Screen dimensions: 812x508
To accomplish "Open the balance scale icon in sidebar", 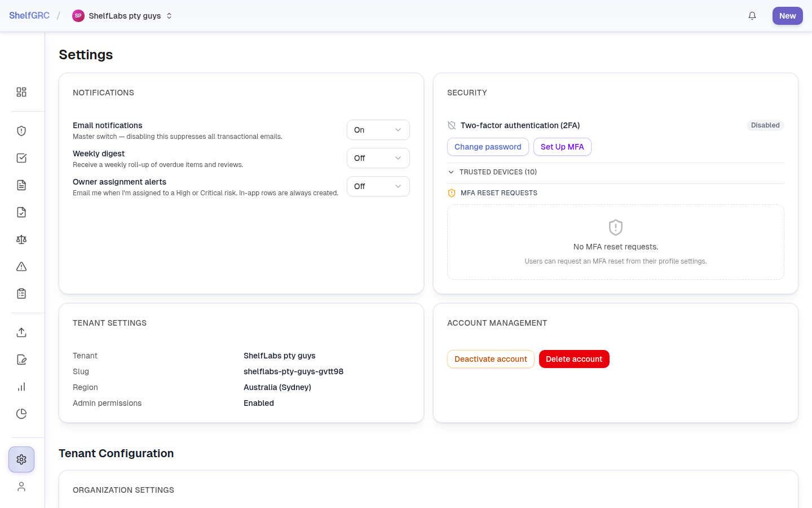I will [21, 239].
